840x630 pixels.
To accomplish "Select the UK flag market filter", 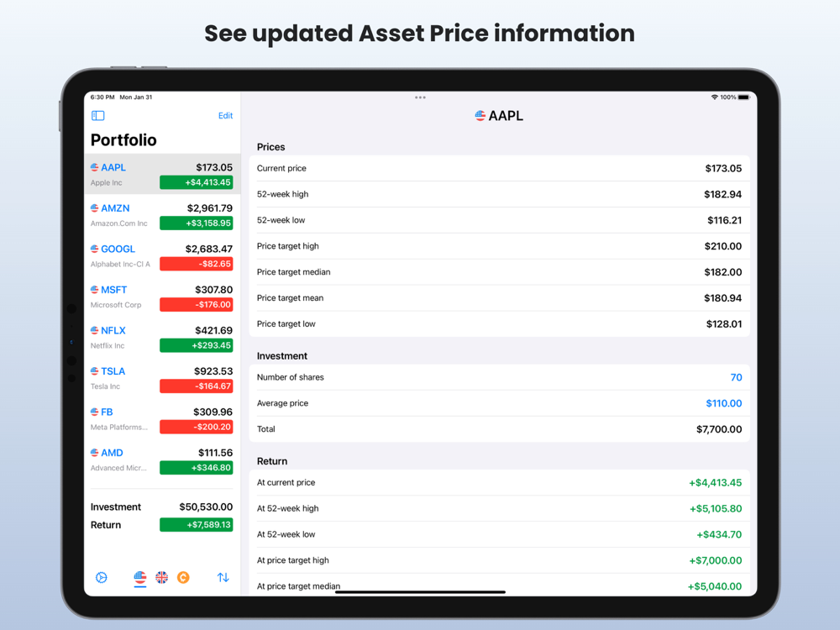I will tap(161, 578).
